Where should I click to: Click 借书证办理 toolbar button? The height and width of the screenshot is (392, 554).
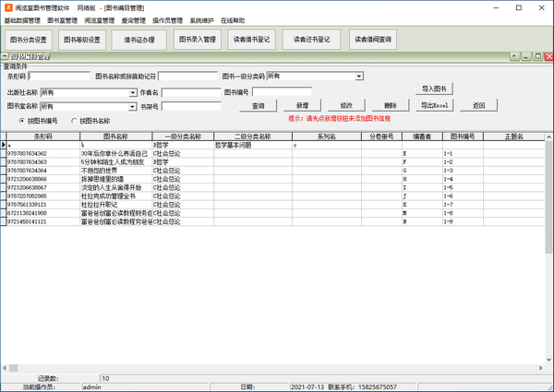tap(138, 41)
